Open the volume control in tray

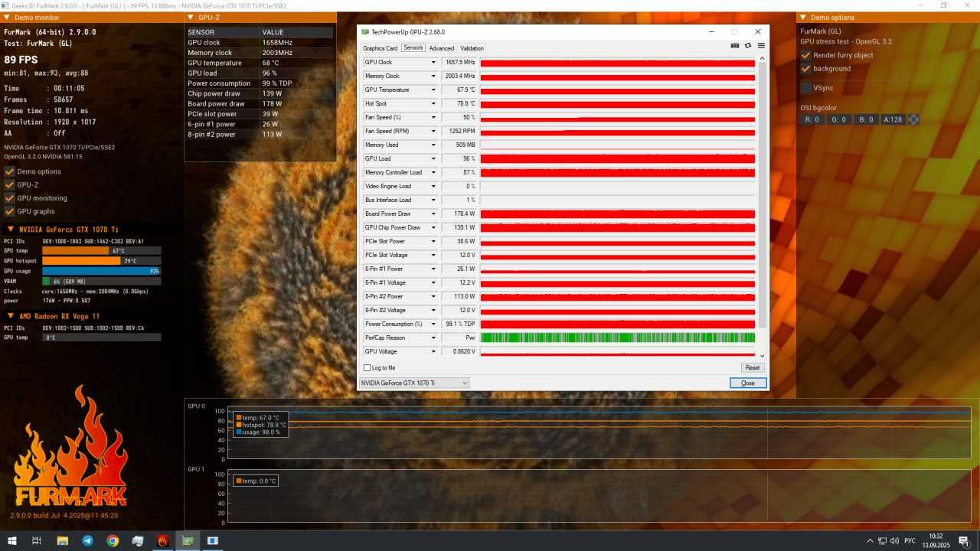click(895, 541)
